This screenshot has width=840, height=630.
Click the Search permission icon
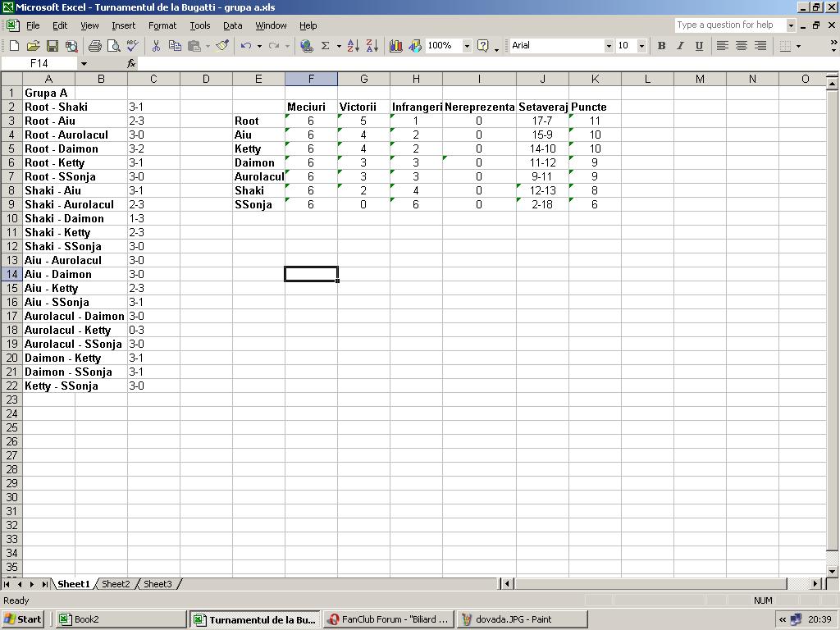tap(71, 46)
